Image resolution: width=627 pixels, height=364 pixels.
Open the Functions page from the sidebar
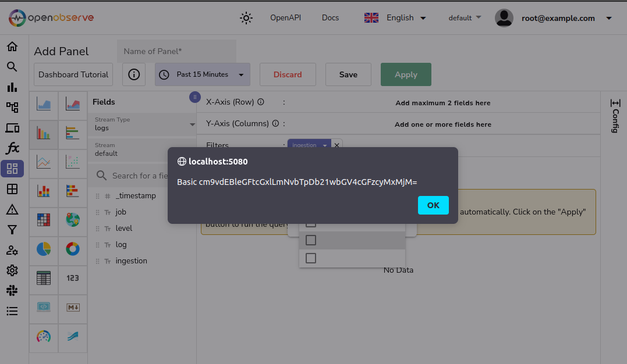[x=12, y=148]
